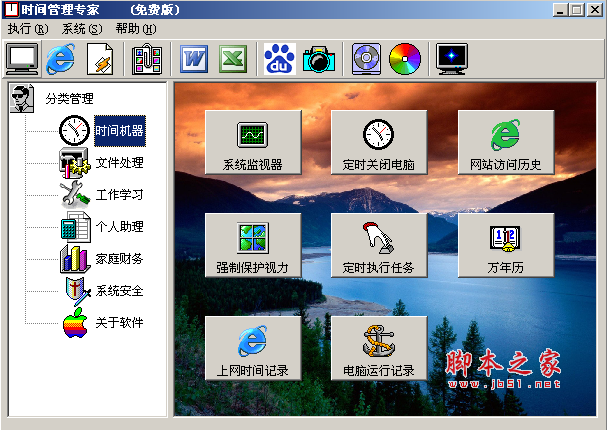This screenshot has height=430, width=607.
Task: Open Internet Explorer from the toolbar
Action: [x=60, y=59]
